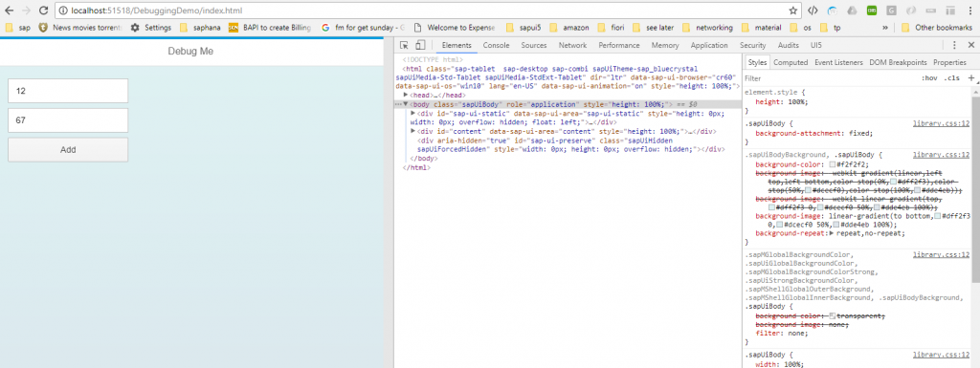Click the Add button in the app
This screenshot has height=368, width=980.
68,150
